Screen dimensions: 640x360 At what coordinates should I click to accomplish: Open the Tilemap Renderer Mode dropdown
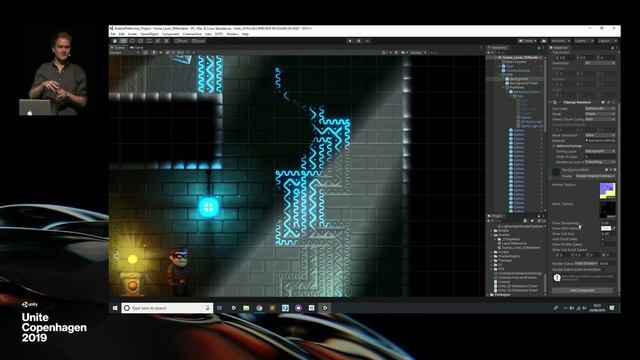[x=600, y=114]
